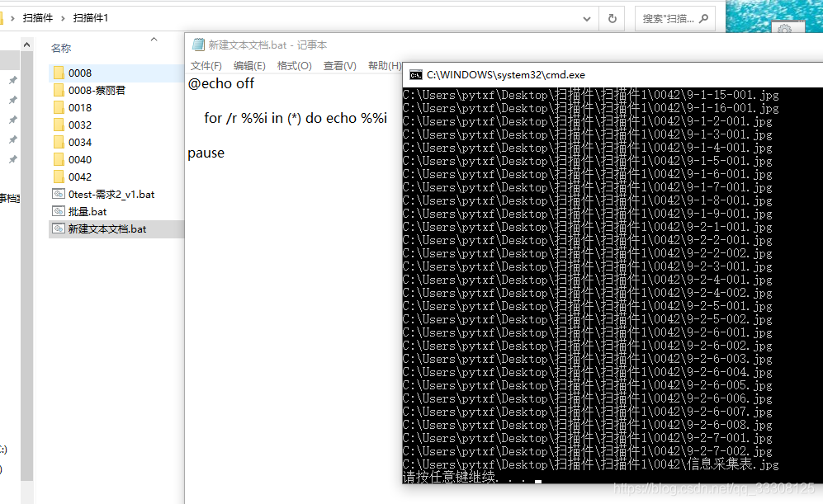
Task: Click the 新建文本文档.bat file icon
Action: coord(59,228)
